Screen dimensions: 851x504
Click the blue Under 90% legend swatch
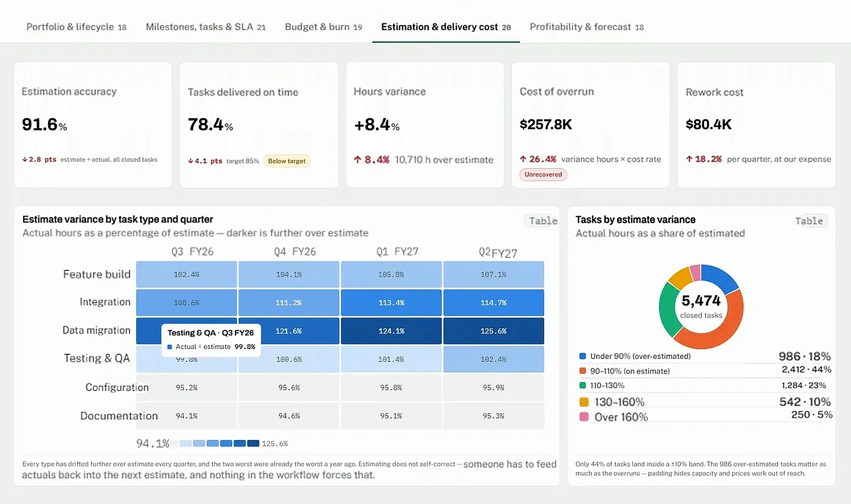click(583, 356)
